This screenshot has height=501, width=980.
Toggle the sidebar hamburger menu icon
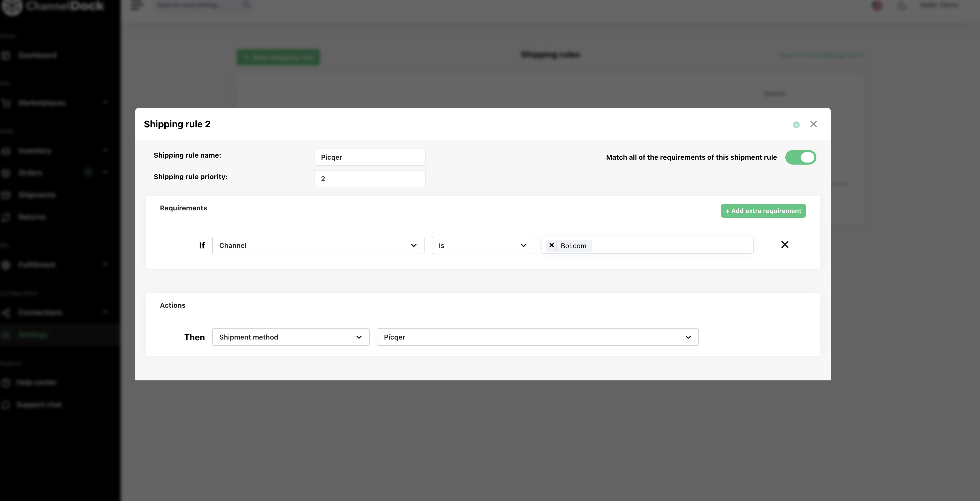pyautogui.click(x=137, y=5)
